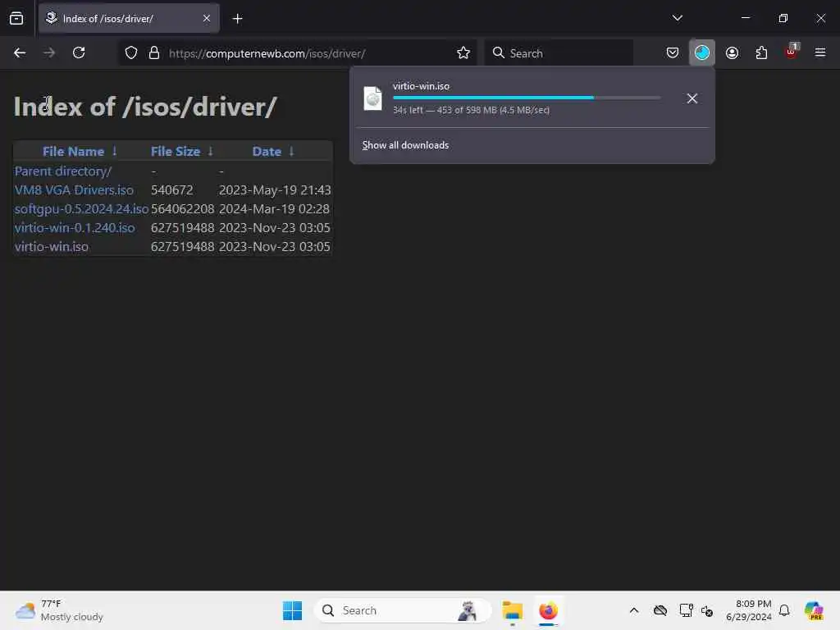
Task: Click Show all downloads
Action: 405,145
